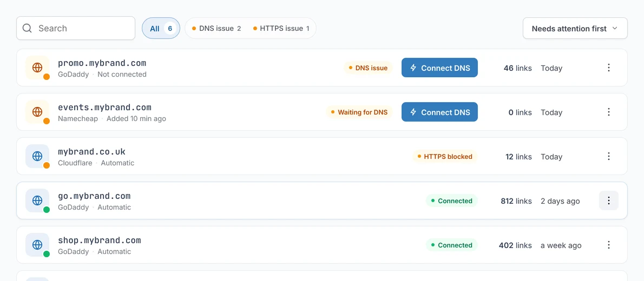Click go.mybrand.com globe icon
The image size is (644, 281).
point(37,200)
